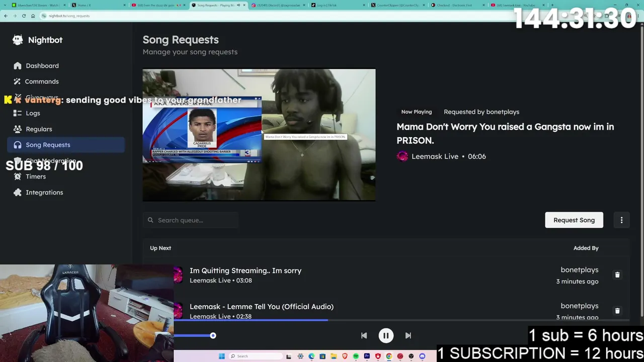Viewport: 644px width, 362px height.
Task: Click the volume slider handle
Action: 213,335
